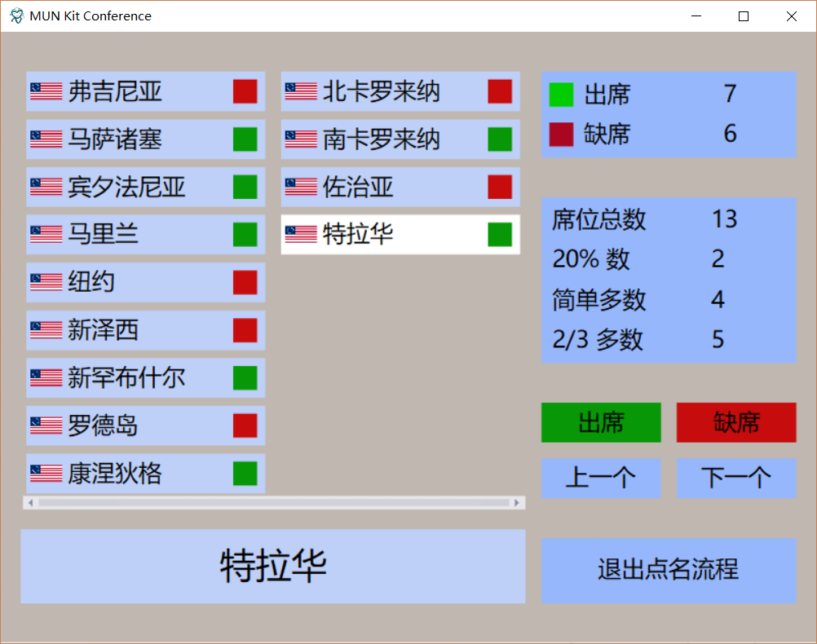Toggle the green status square for 马里兰
Viewport: 817px width, 644px height.
245,235
